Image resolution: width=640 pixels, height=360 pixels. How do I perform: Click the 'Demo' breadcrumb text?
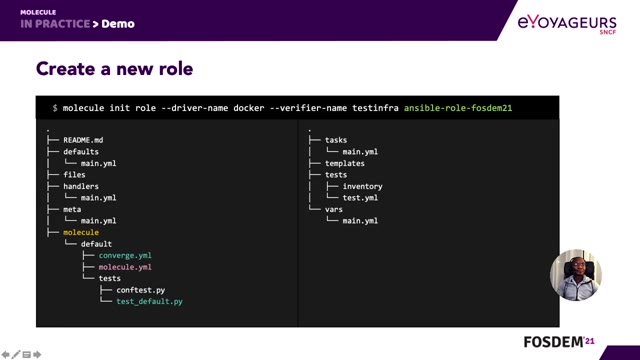[118, 24]
